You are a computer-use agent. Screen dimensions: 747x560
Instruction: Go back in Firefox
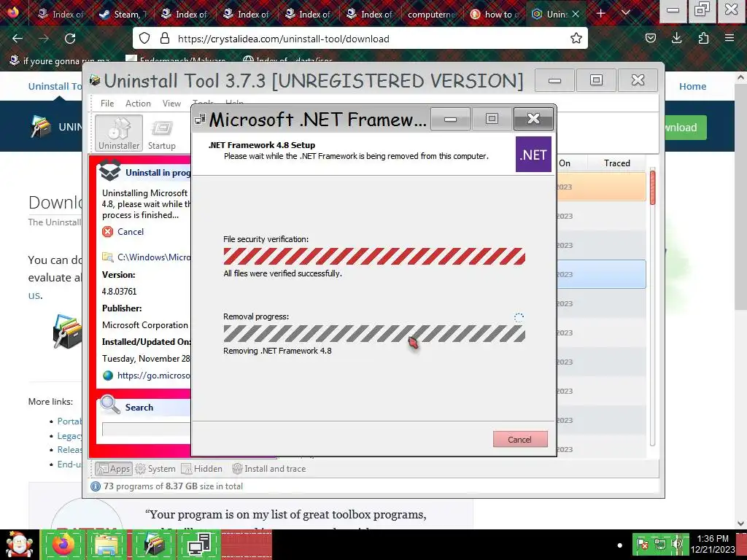click(x=18, y=39)
